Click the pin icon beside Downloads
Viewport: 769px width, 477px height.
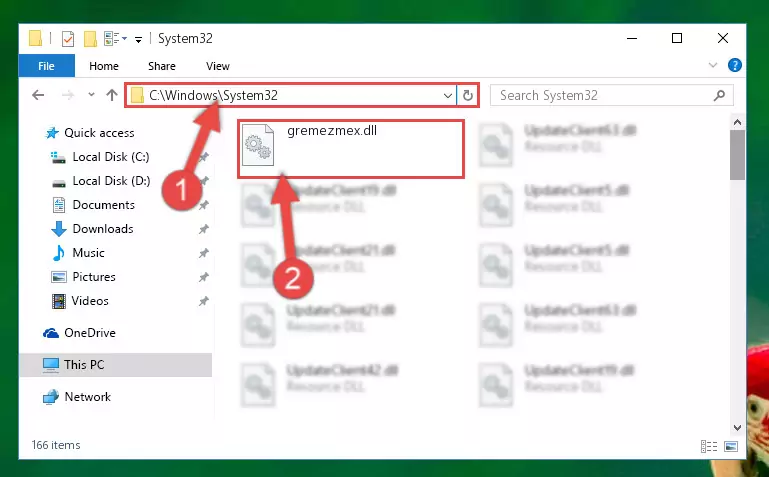tap(204, 229)
